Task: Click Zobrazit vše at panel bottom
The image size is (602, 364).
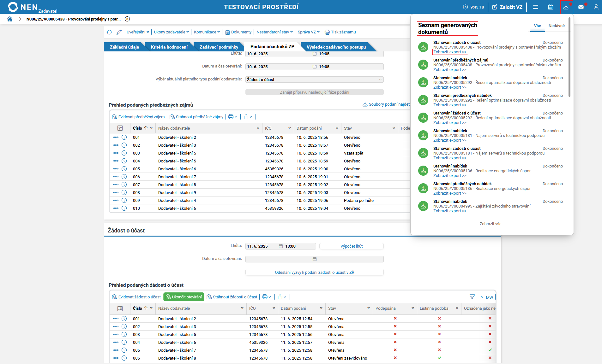Action: coord(491,224)
